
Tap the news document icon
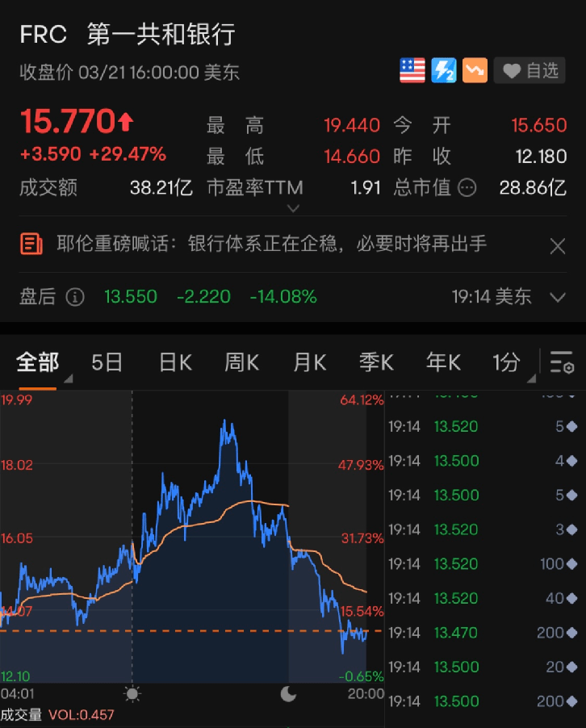pos(31,243)
